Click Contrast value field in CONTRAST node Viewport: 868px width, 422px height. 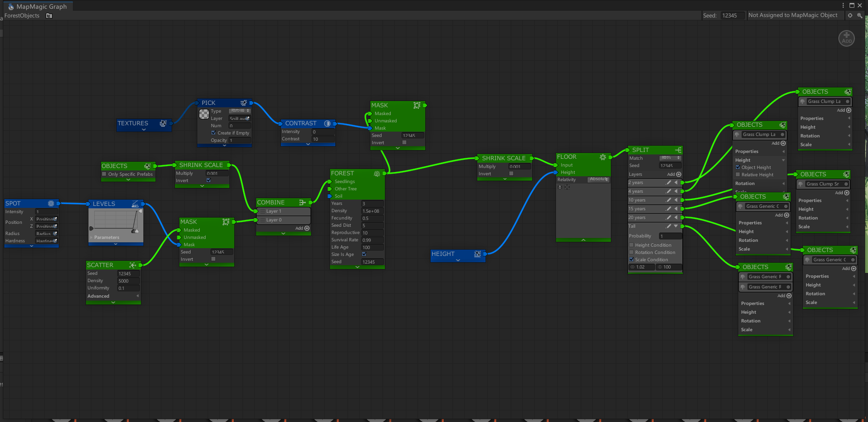323,139
